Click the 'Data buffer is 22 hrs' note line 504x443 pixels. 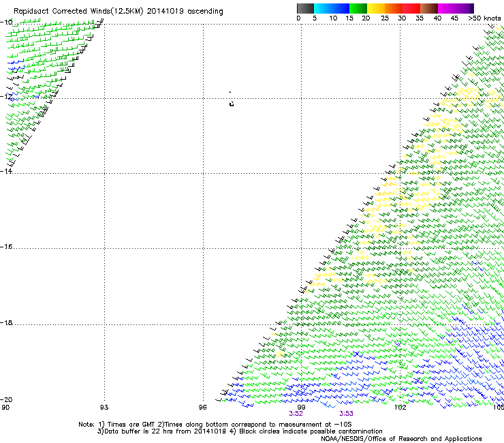240,431
